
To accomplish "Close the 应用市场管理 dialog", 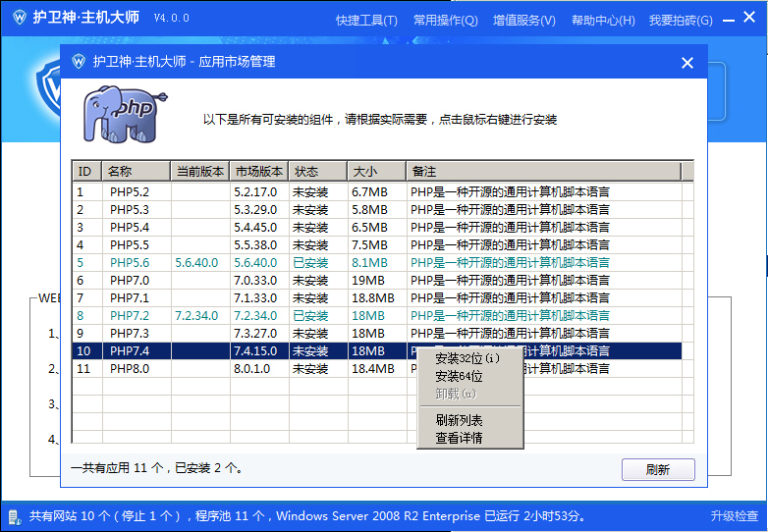I will click(687, 63).
